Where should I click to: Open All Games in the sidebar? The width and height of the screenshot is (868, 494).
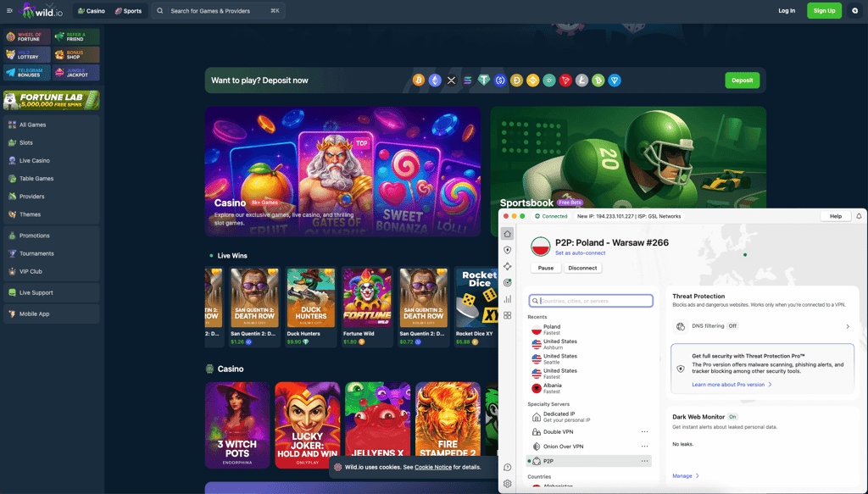[x=52, y=125]
